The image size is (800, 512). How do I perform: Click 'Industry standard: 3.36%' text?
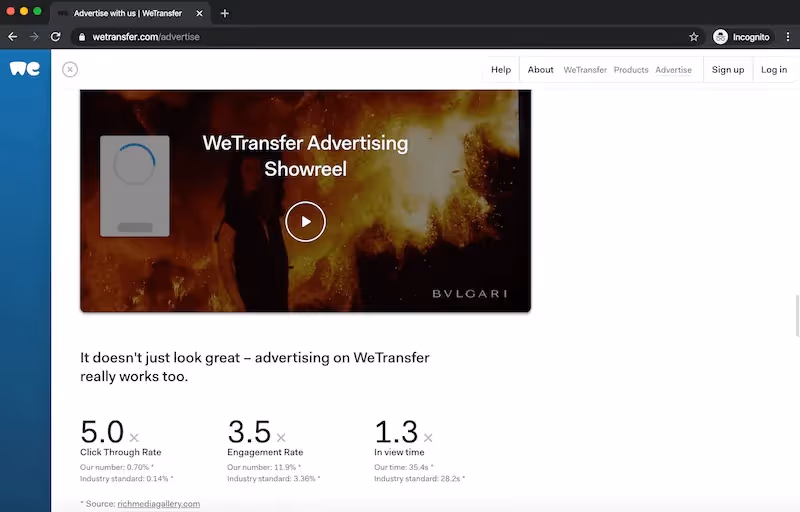coord(273,479)
